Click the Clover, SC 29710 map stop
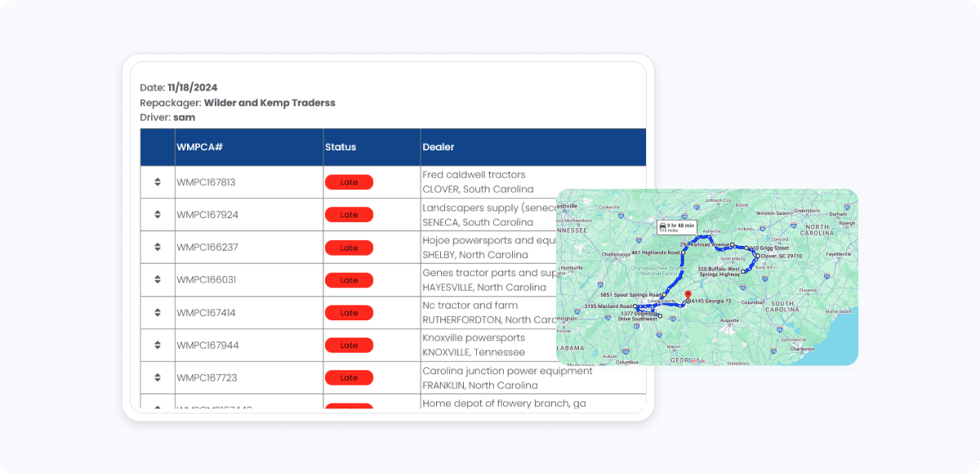The image size is (980, 474). 778,256
